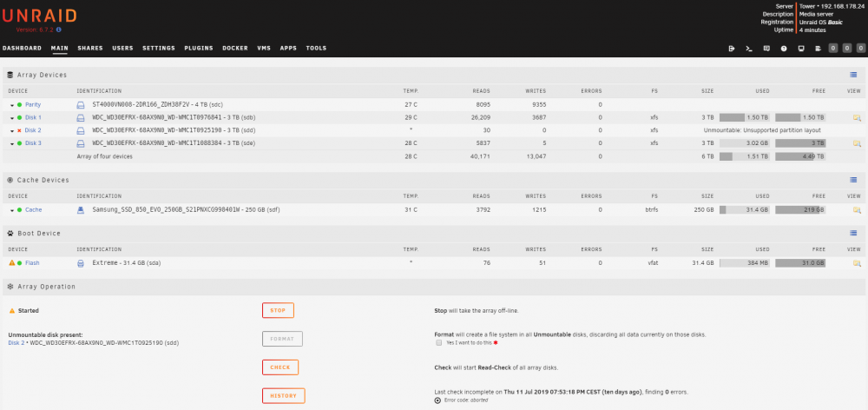
Task: Open the Flash device link
Action: (x=32, y=263)
